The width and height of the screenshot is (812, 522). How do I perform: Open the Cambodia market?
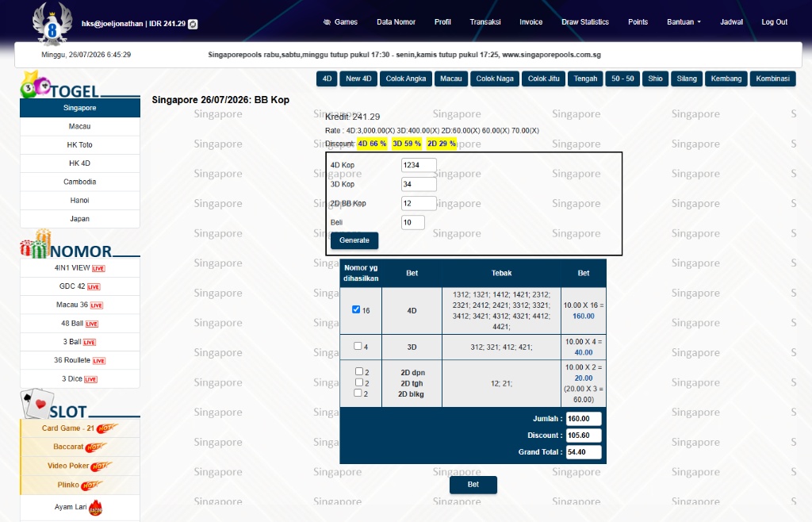(80, 182)
